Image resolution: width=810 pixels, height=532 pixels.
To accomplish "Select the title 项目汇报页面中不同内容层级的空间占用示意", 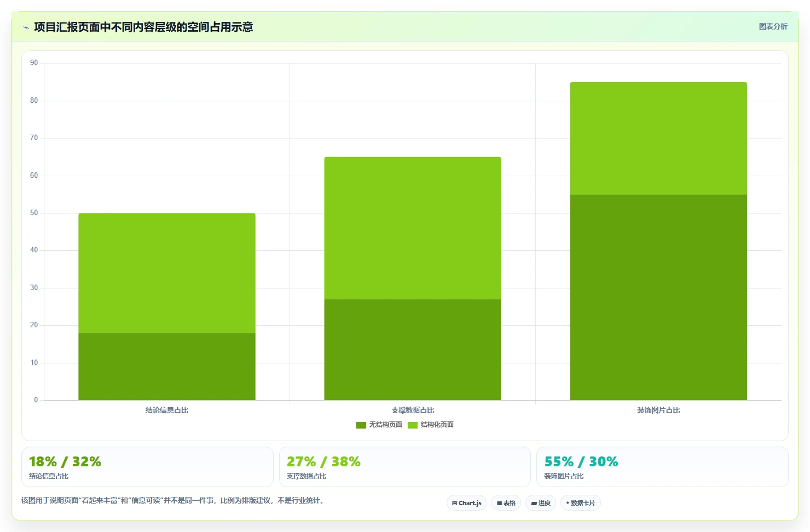I will [143, 27].
